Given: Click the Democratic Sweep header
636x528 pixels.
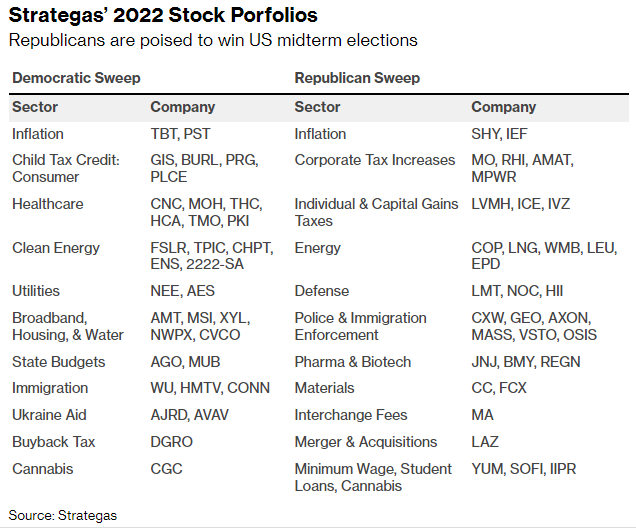Looking at the screenshot, I should point(76,78).
